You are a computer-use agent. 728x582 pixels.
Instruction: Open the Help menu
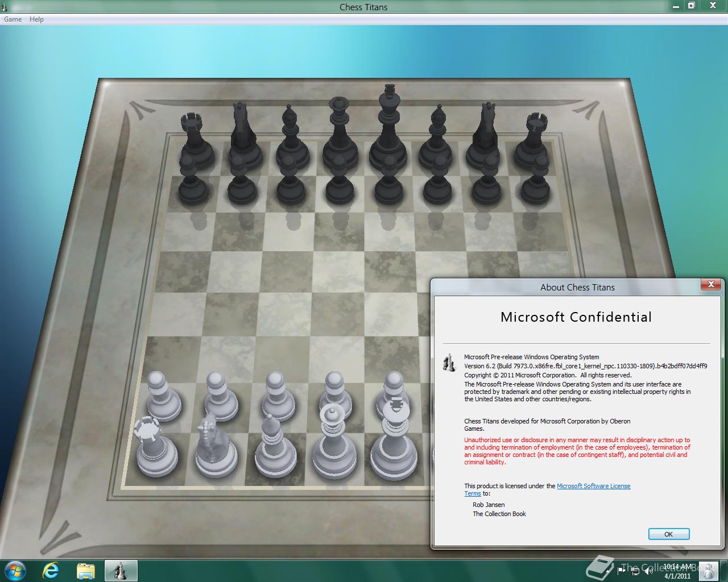[x=36, y=19]
